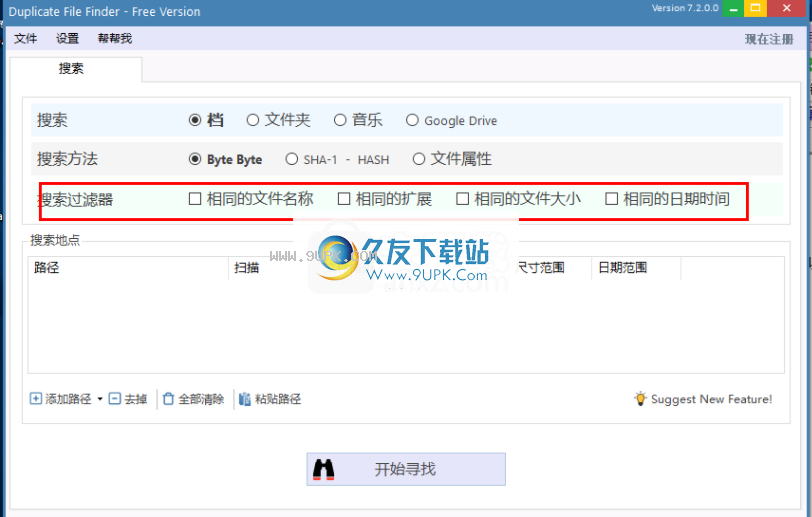Select the 文件夹 radio button

click(253, 120)
